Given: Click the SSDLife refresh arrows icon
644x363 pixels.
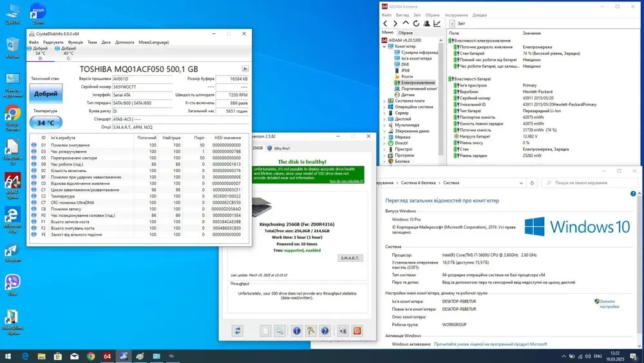Looking at the screenshot, I should click(x=238, y=331).
